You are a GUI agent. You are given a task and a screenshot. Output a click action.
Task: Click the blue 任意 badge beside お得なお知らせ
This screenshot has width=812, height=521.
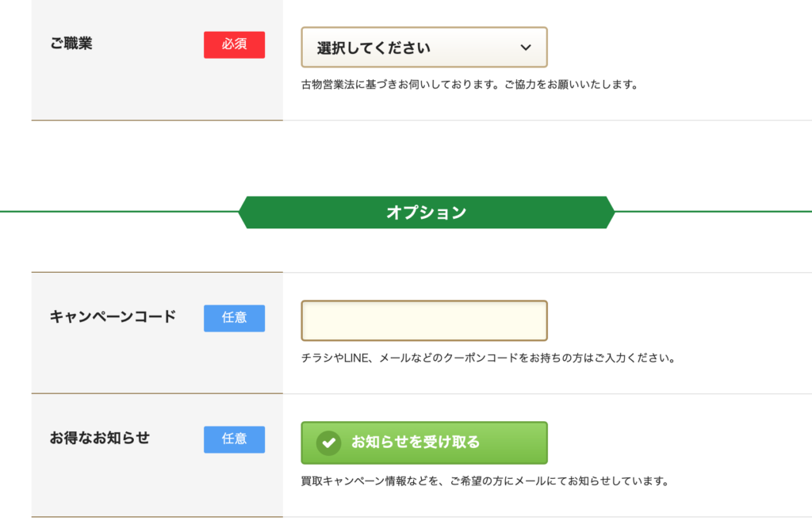[x=234, y=439]
